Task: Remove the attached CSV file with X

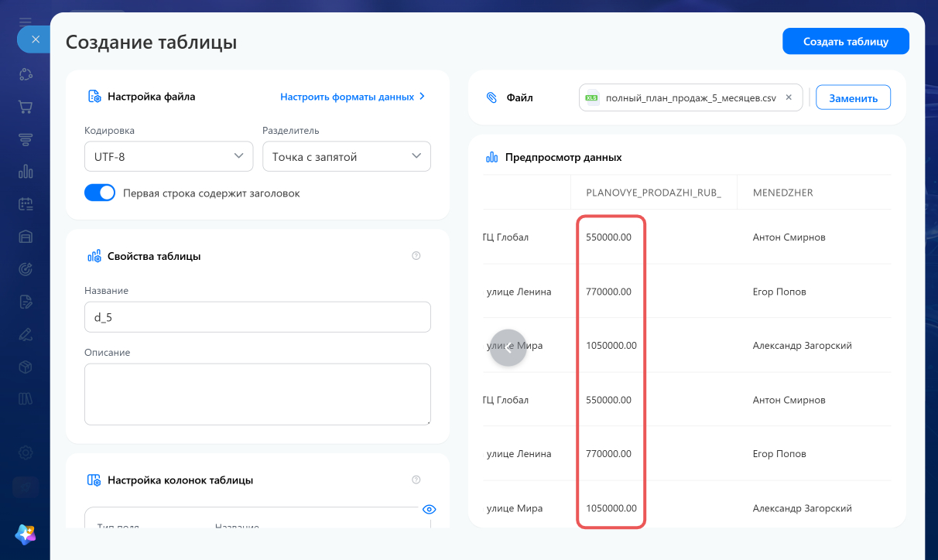Action: coord(789,97)
